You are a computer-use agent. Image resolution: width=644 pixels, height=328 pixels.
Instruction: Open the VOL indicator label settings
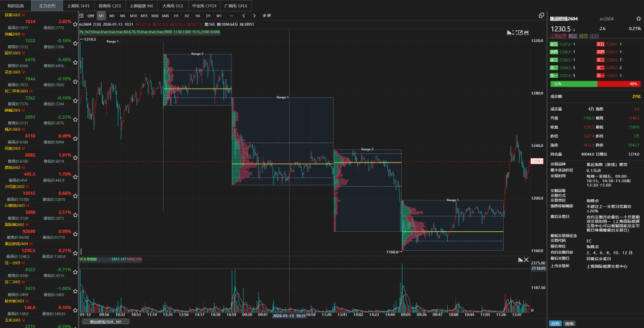tap(87, 259)
